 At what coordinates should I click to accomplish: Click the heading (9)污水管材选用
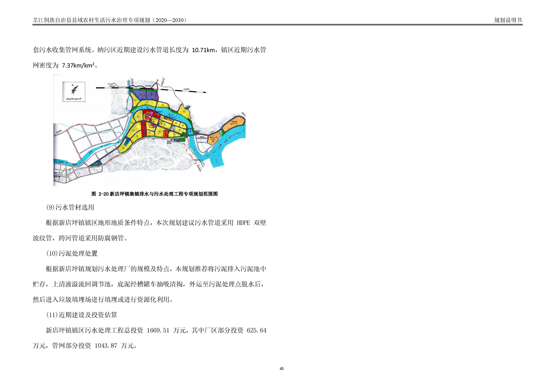70,208
